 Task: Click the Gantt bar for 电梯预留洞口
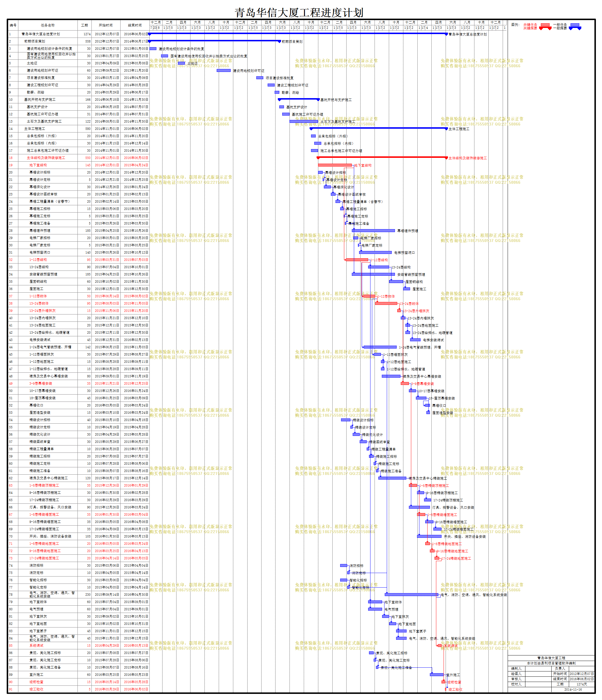(x=375, y=252)
